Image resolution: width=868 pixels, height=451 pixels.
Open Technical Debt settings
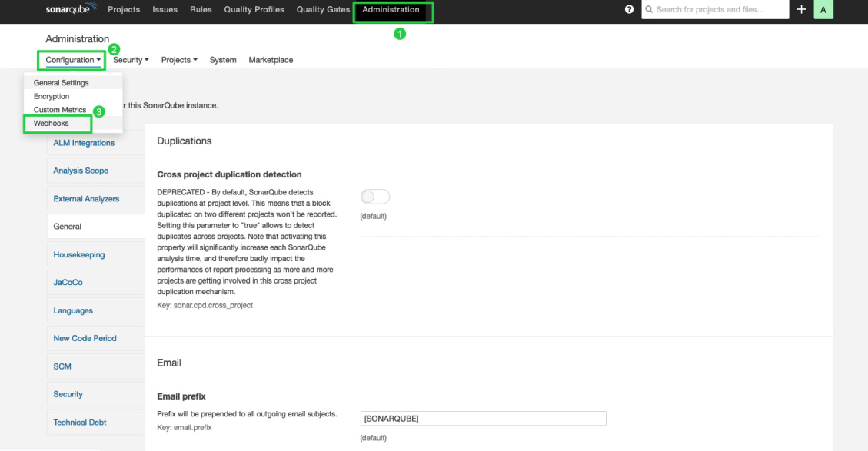(79, 422)
